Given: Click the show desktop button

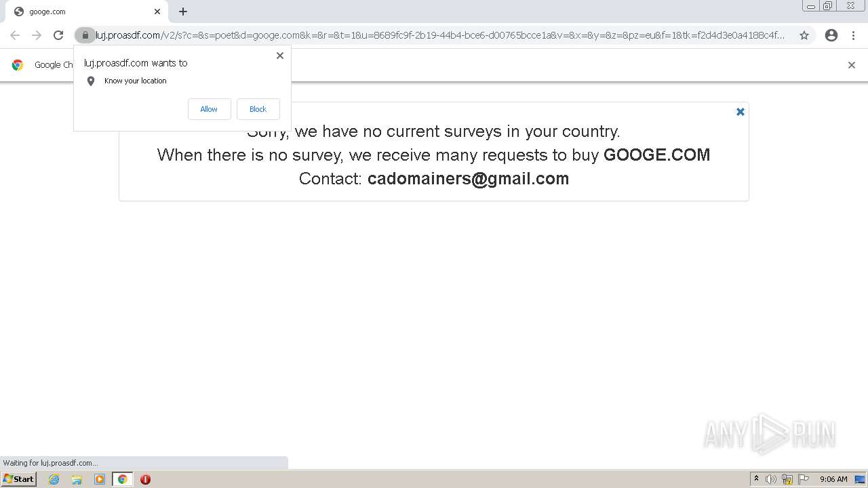Looking at the screenshot, I should pos(861,479).
